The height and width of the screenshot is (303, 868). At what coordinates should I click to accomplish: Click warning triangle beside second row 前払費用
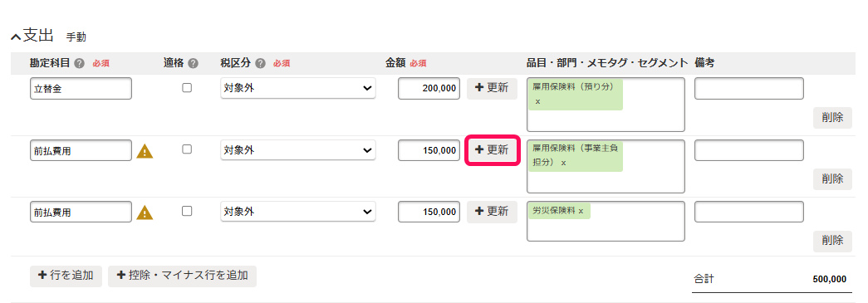[145, 151]
